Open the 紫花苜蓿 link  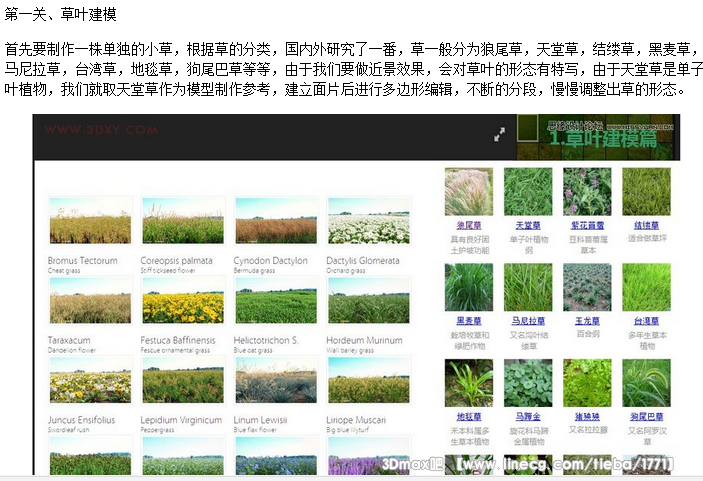(587, 225)
